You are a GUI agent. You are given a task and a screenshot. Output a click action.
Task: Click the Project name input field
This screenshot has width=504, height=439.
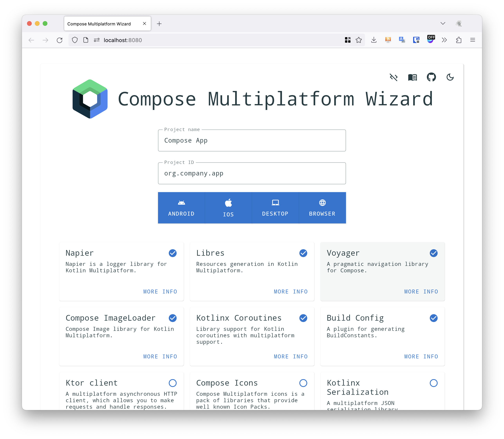[x=252, y=141]
